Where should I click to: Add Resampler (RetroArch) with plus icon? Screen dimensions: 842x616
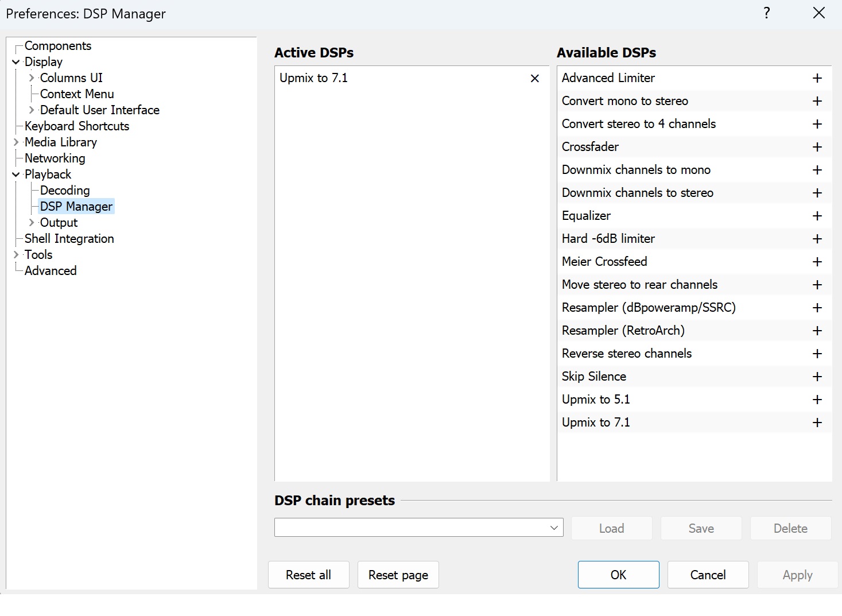click(817, 331)
